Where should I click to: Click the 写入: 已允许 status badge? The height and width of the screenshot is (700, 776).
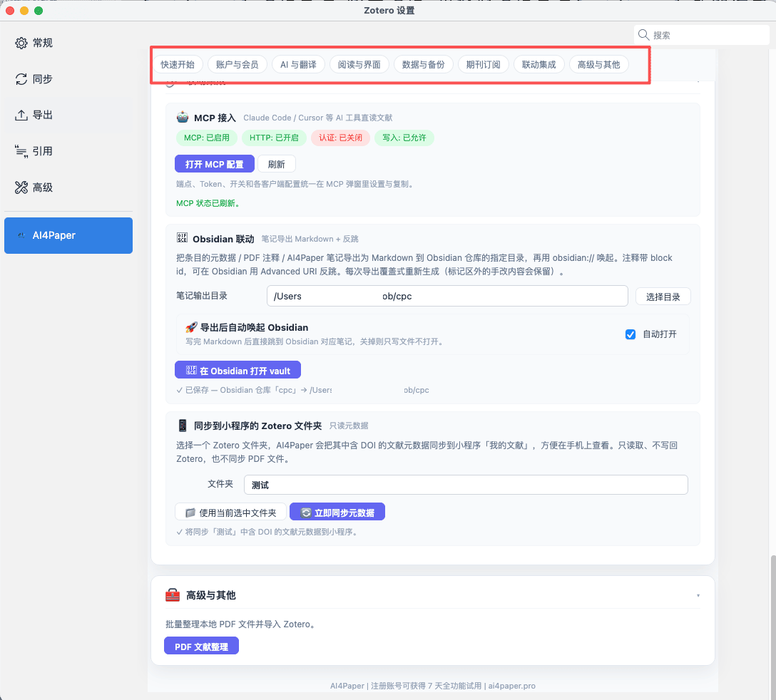coord(404,138)
